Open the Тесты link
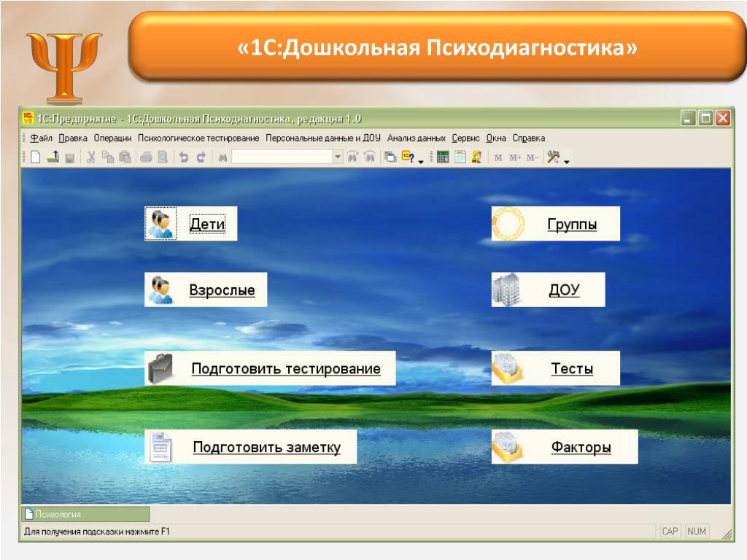The height and width of the screenshot is (560, 747). click(x=572, y=368)
